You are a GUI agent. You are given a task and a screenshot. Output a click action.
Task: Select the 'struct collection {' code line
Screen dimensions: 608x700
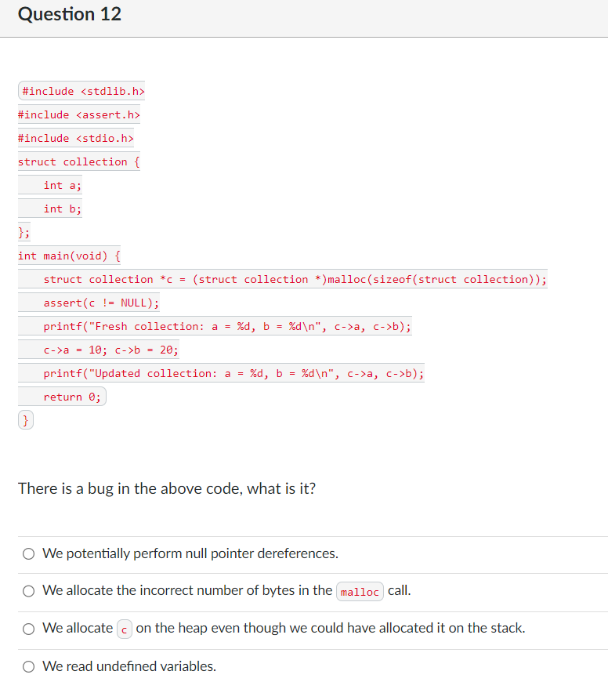78,161
